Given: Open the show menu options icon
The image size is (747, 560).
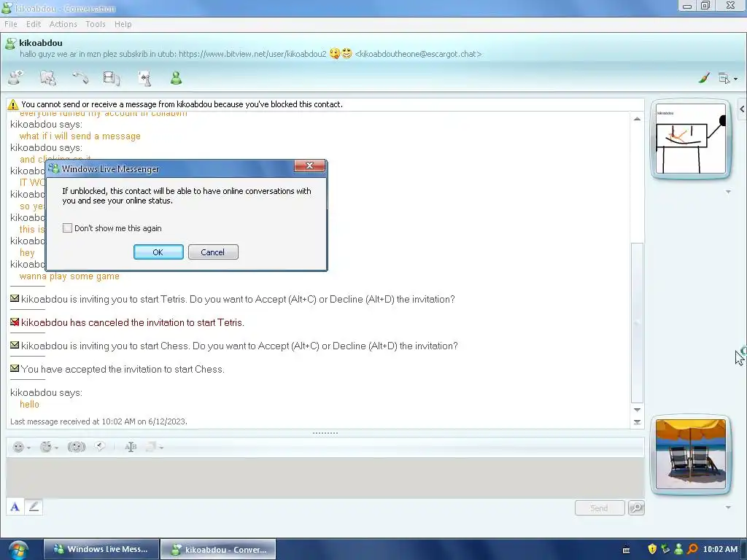Looking at the screenshot, I should click(x=727, y=78).
